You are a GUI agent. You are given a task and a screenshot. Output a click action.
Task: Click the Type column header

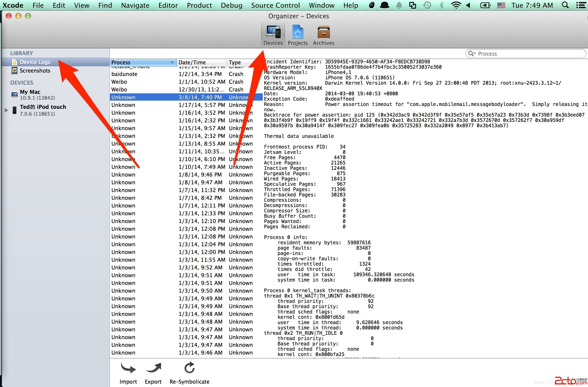(x=235, y=62)
